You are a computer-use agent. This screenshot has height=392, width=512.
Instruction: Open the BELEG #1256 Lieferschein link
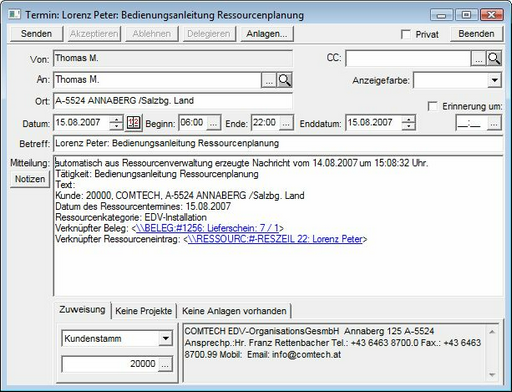tap(207, 228)
